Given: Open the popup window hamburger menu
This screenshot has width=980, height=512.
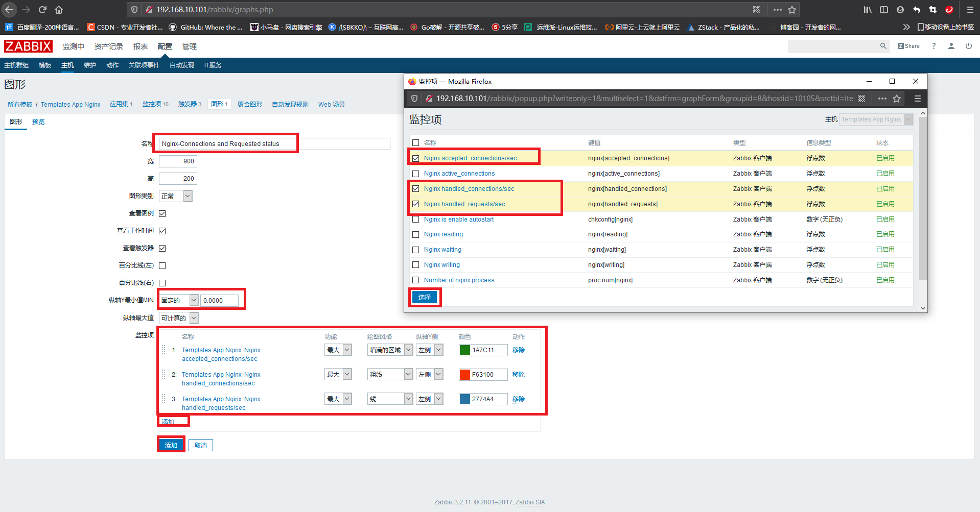Looking at the screenshot, I should 917,99.
